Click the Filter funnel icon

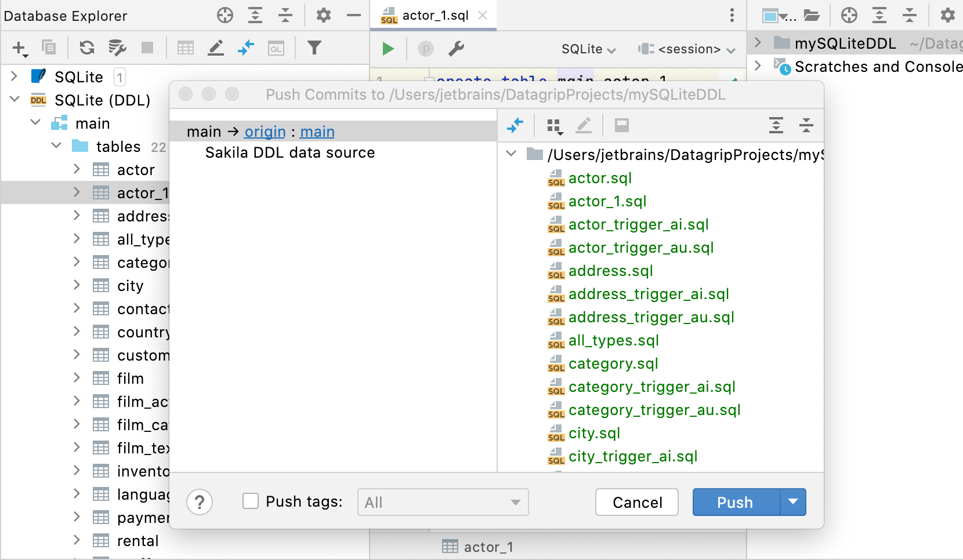tap(314, 48)
